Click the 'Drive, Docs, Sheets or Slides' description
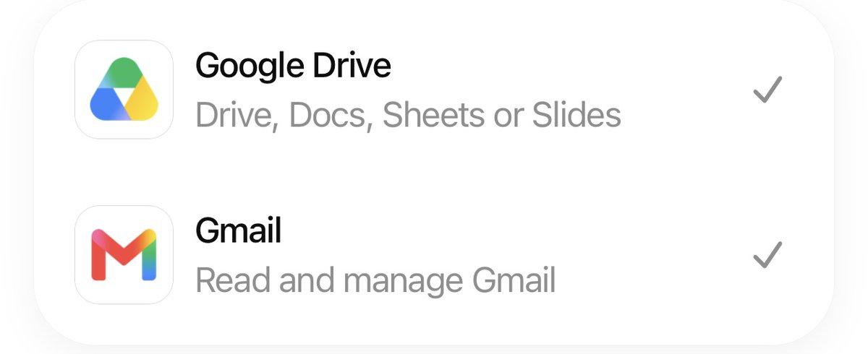868x354 pixels. point(408,116)
